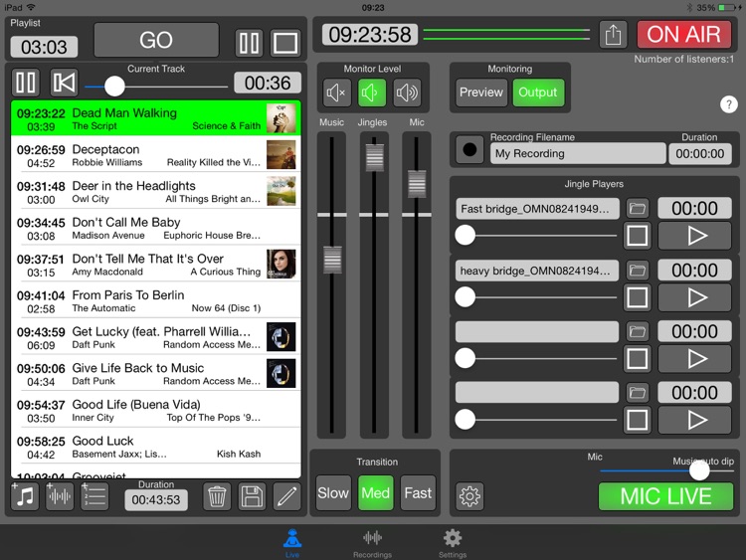The height and width of the screenshot is (560, 746).
Task: Select Deer in the Headlights track
Action: click(156, 191)
